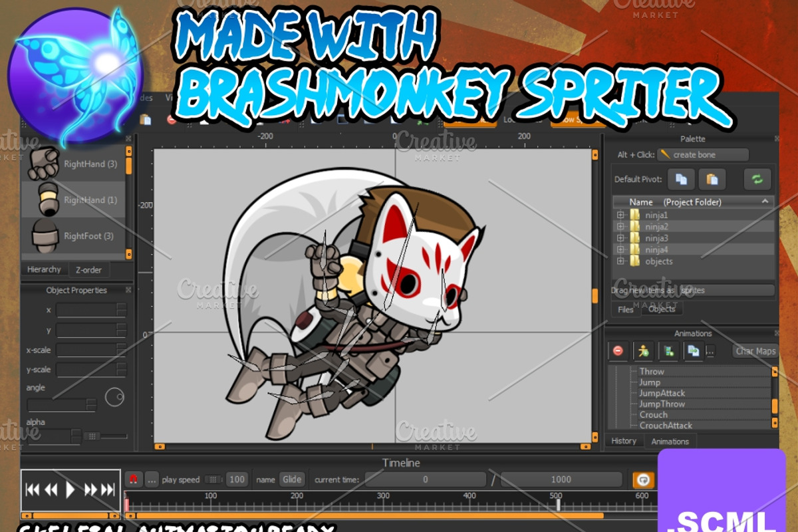The height and width of the screenshot is (532, 798).
Task: Click the orange loop toggle icon in Timeline
Action: coord(643,479)
